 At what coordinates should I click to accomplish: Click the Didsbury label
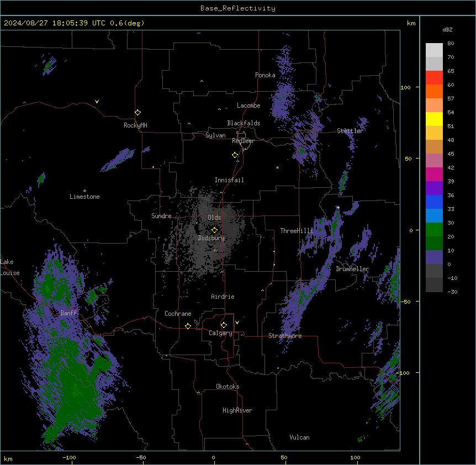point(211,238)
